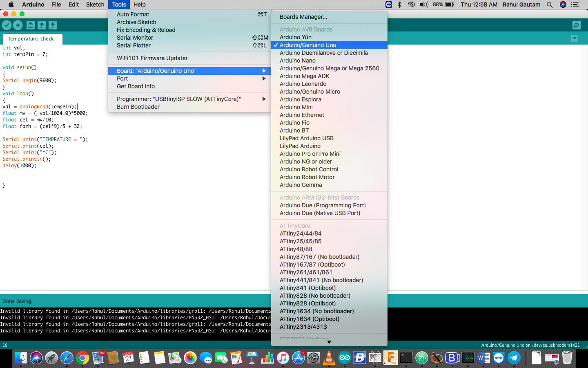Pick ATtiny2313/4313 board
The height and width of the screenshot is (368, 588).
coord(329,327)
